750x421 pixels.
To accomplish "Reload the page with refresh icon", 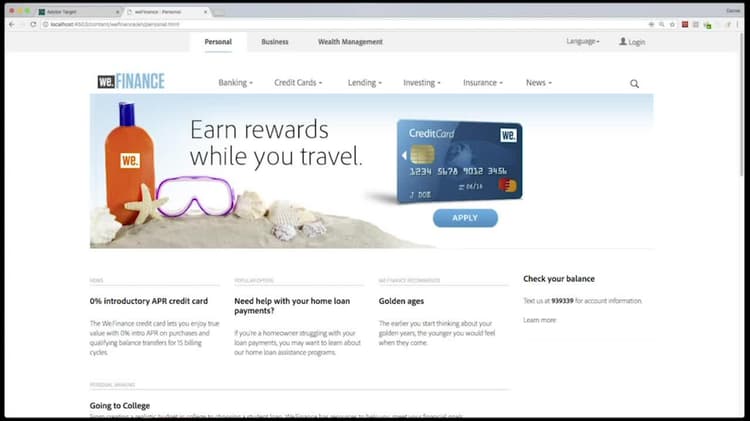I will coord(33,24).
